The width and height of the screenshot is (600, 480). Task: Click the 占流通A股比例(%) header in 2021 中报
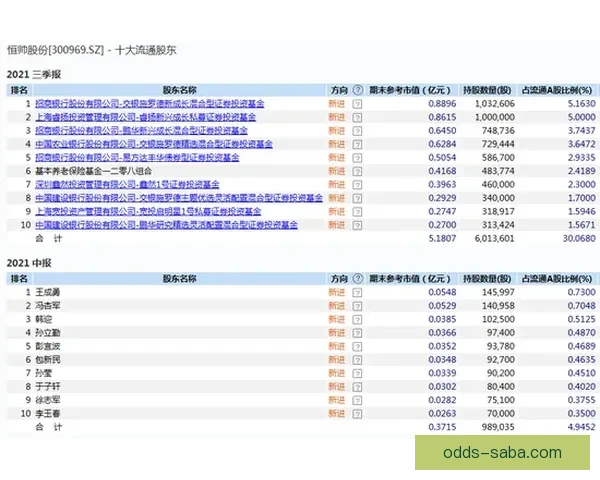(x=557, y=279)
